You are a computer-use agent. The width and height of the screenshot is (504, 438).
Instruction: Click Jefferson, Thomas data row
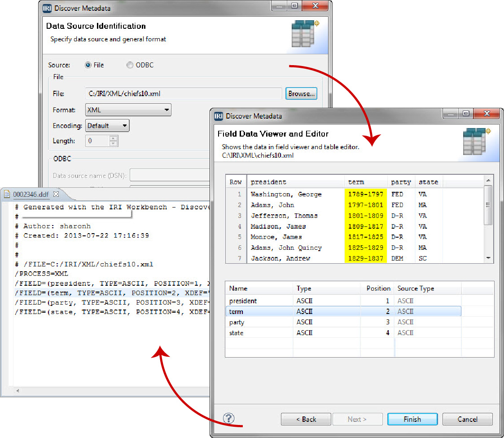click(x=355, y=216)
